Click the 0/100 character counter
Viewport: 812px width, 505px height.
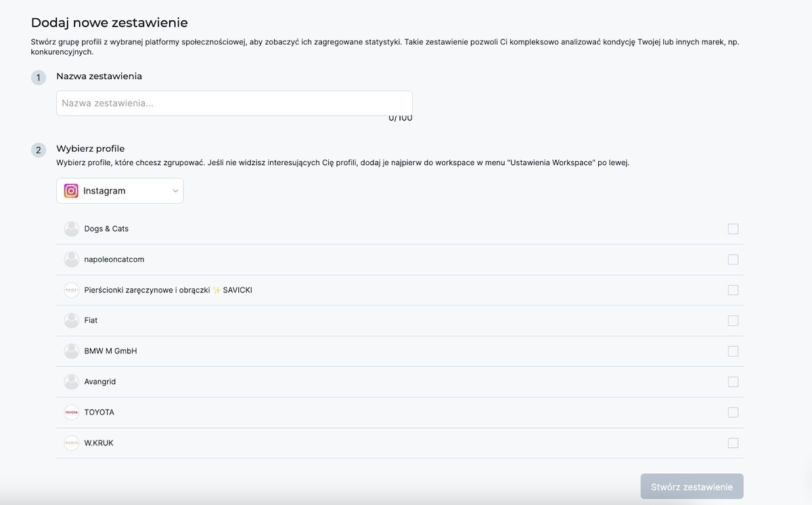point(401,118)
